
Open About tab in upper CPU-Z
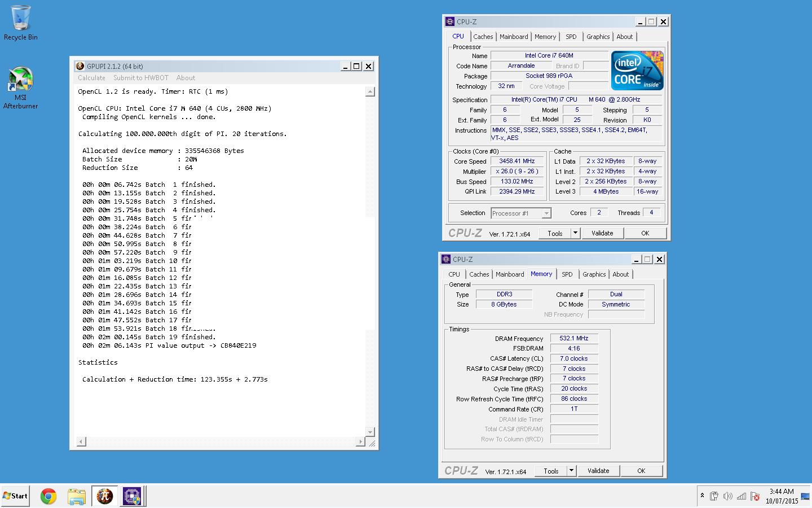click(x=624, y=37)
